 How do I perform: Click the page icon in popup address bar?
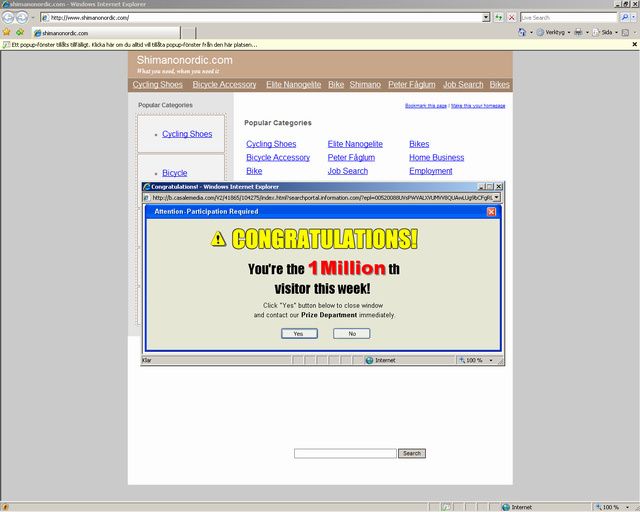click(x=147, y=198)
